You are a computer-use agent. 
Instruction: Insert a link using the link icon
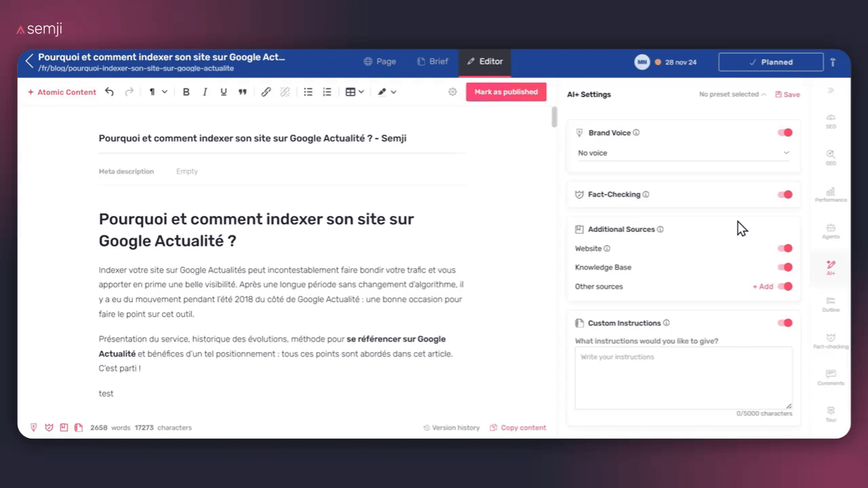point(266,92)
